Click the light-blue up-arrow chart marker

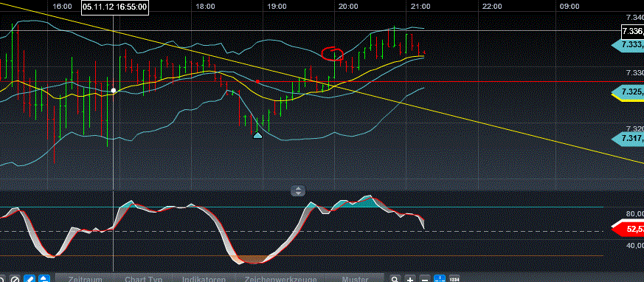tap(257, 135)
